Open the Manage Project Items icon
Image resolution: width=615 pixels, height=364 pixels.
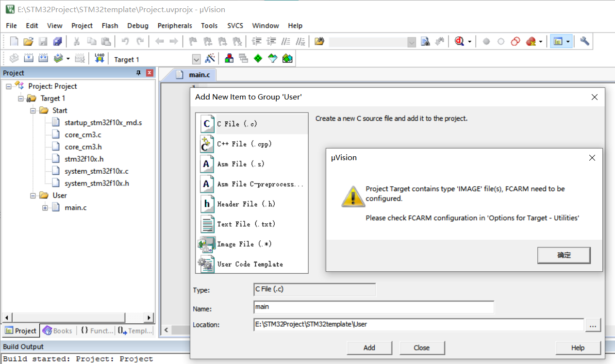pos(229,59)
